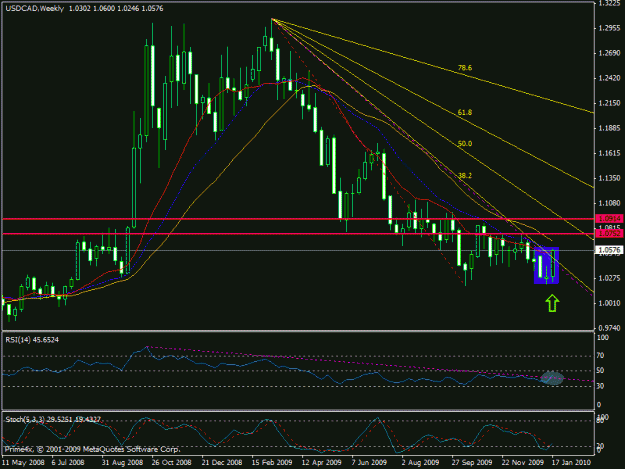Click the USDCAD,Weekly chart title
This screenshot has height=469, width=625.
[35, 8]
